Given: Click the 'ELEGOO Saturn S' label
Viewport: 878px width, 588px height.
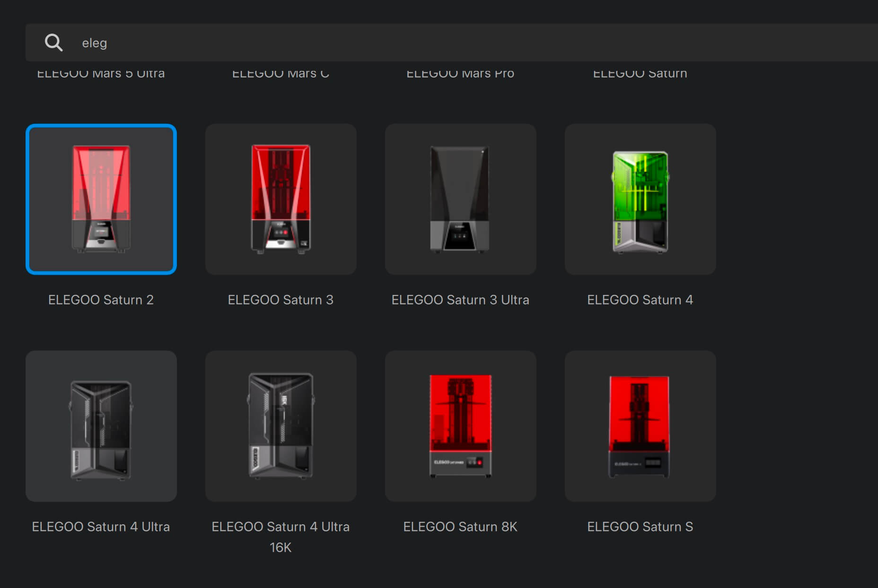Looking at the screenshot, I should (641, 527).
